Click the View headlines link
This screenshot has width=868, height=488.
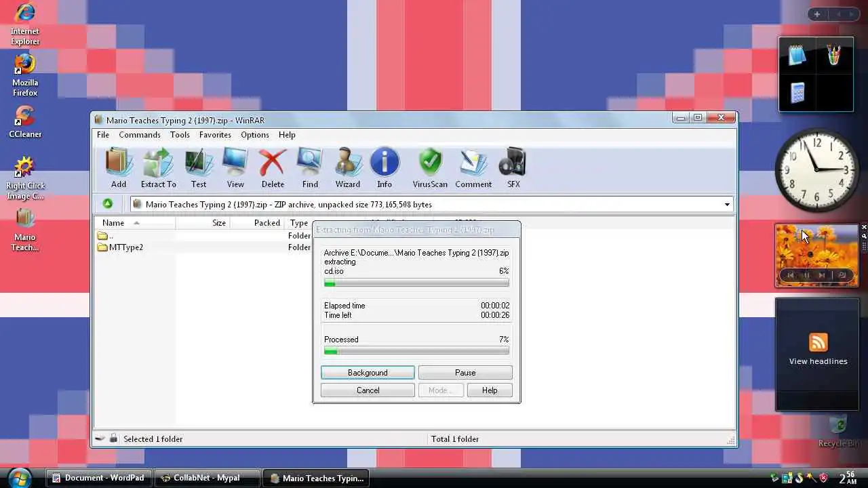[x=818, y=361]
